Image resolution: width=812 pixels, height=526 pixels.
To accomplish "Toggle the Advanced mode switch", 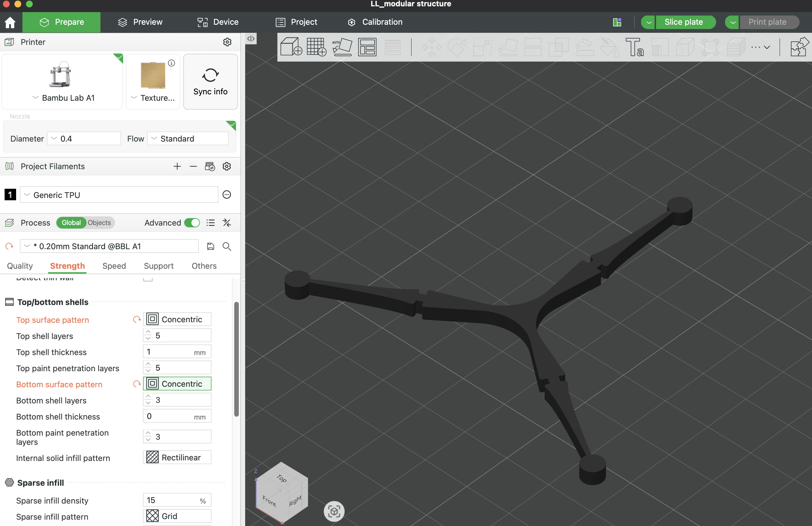I will click(x=192, y=223).
